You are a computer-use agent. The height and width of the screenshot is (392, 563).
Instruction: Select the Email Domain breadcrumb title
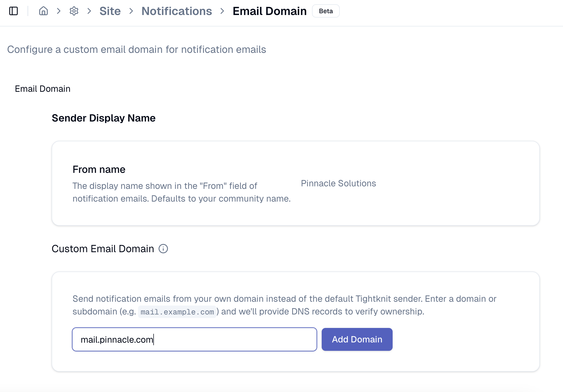270,11
